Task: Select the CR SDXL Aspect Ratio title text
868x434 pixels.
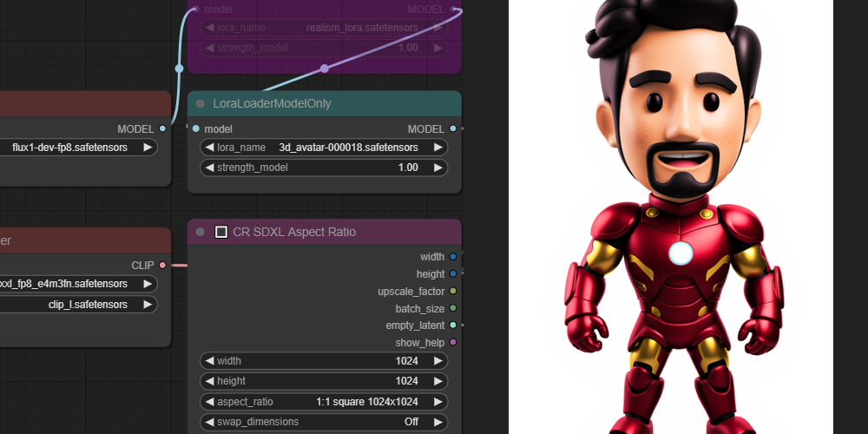Action: (294, 232)
